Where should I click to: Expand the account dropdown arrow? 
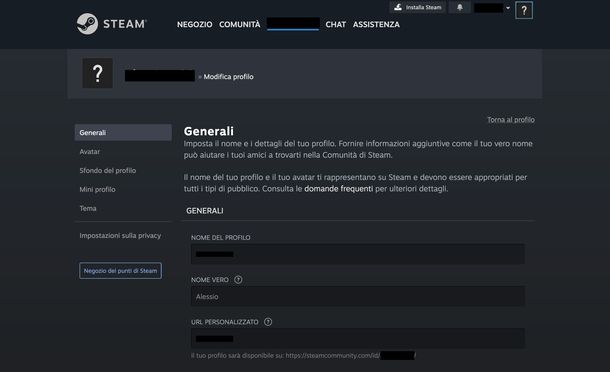click(508, 8)
